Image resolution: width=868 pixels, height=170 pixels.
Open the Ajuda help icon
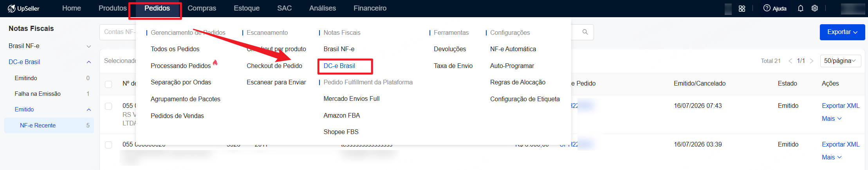(x=767, y=8)
